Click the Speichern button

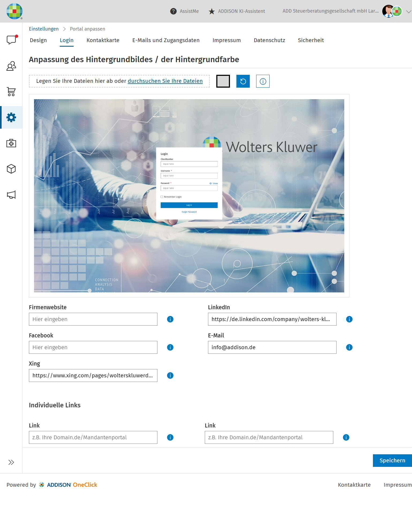(x=392, y=460)
